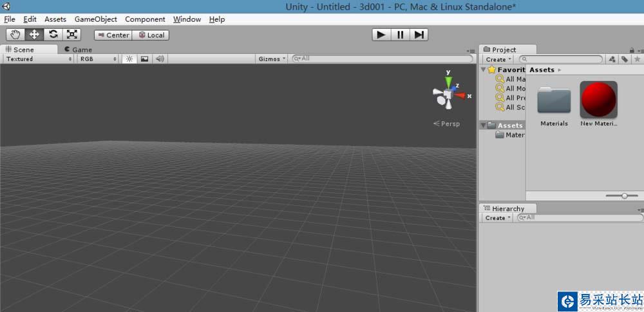This screenshot has width=644, height=312.
Task: Open the Textured draw mode dropdown
Action: pos(39,59)
